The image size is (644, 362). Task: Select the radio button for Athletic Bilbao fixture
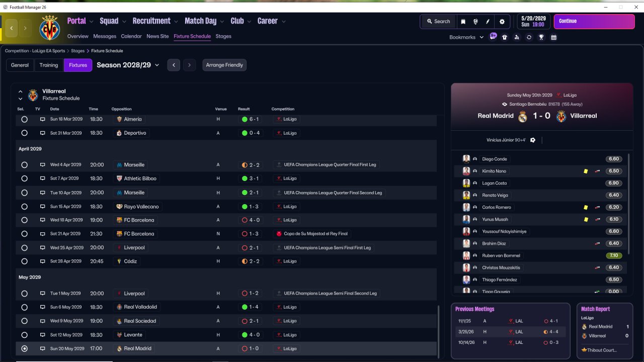(x=24, y=178)
